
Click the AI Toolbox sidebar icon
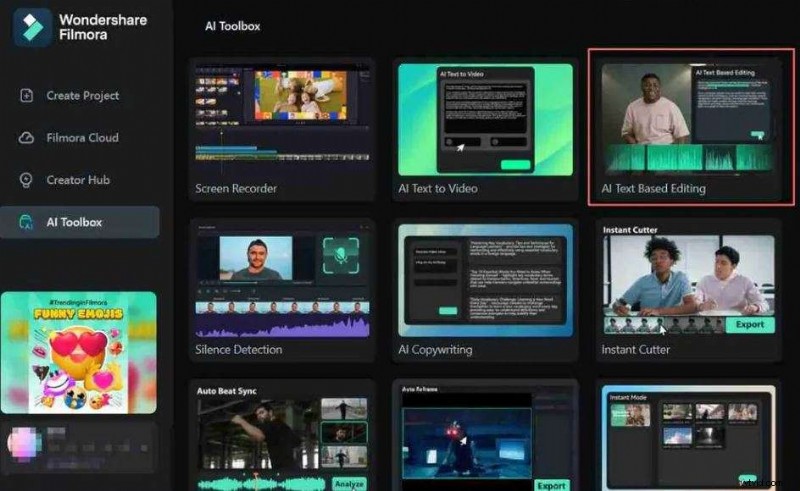(27, 222)
